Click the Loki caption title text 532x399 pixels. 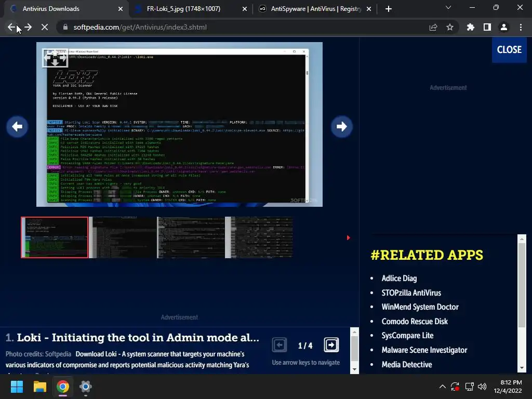click(138, 338)
